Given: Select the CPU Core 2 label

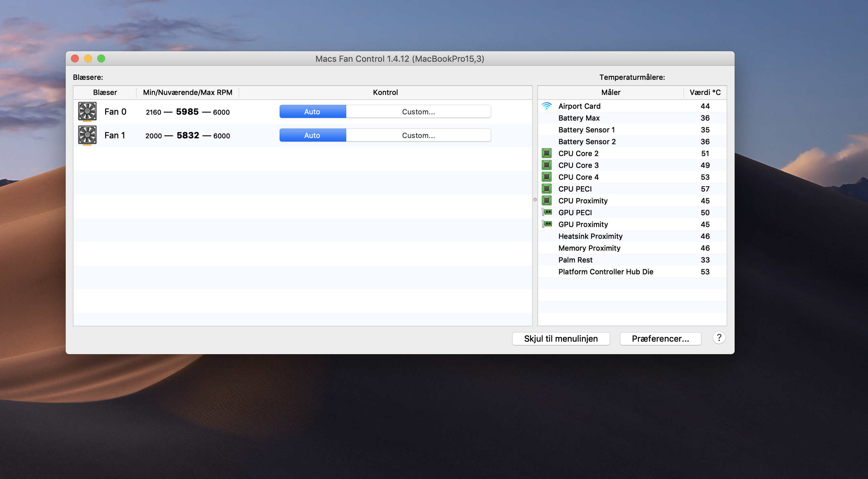Looking at the screenshot, I should (578, 153).
